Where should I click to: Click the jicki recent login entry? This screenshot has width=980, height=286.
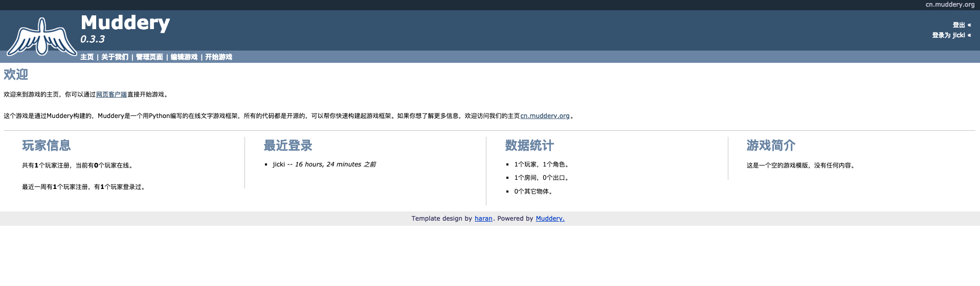(x=324, y=164)
